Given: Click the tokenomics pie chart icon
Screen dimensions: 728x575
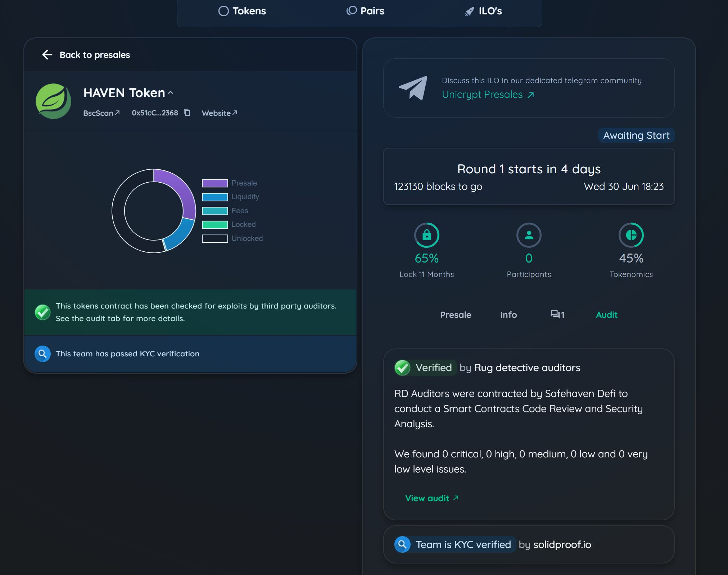Looking at the screenshot, I should pos(631,235).
